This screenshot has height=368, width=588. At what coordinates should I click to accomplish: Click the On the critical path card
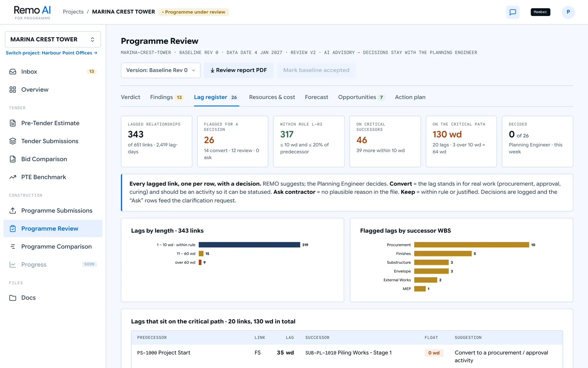(x=461, y=141)
